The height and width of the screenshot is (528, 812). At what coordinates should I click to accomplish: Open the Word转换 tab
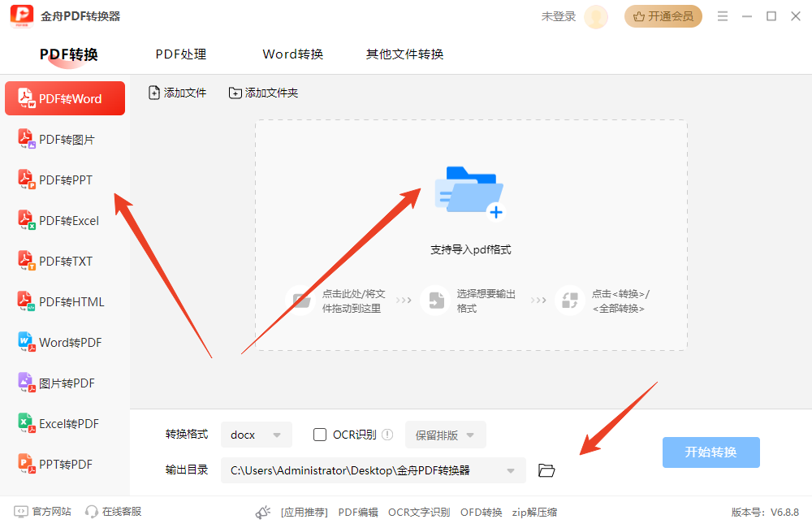pyautogui.click(x=293, y=54)
